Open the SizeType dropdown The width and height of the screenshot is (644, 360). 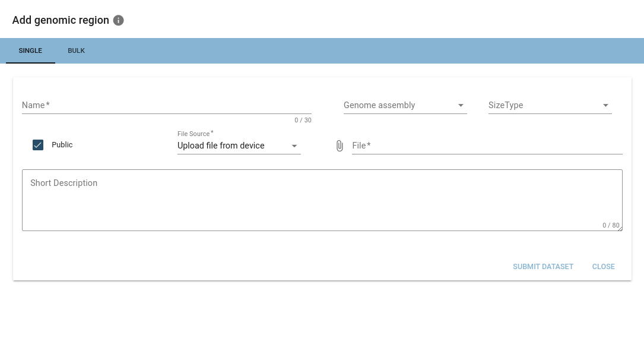pos(543,106)
